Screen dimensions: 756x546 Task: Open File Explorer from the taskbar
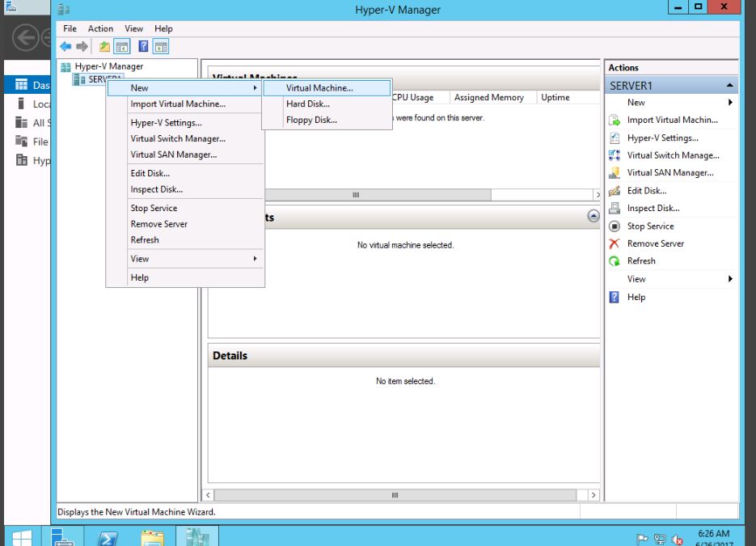pyautogui.click(x=153, y=537)
